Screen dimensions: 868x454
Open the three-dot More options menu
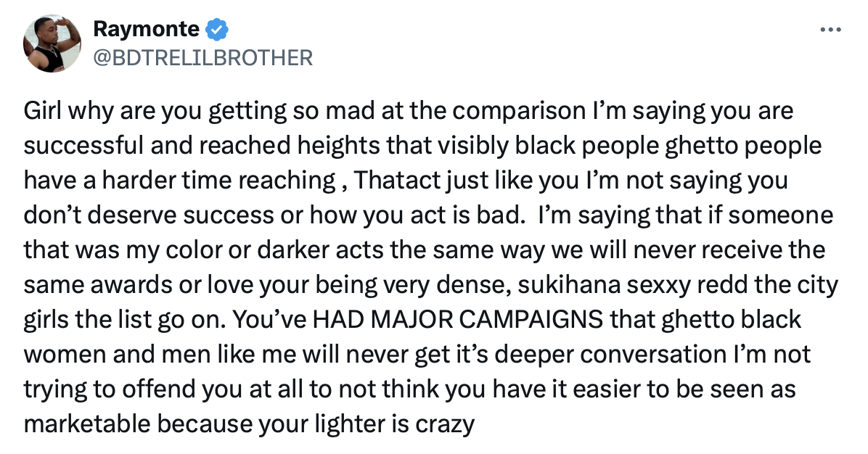click(x=829, y=30)
